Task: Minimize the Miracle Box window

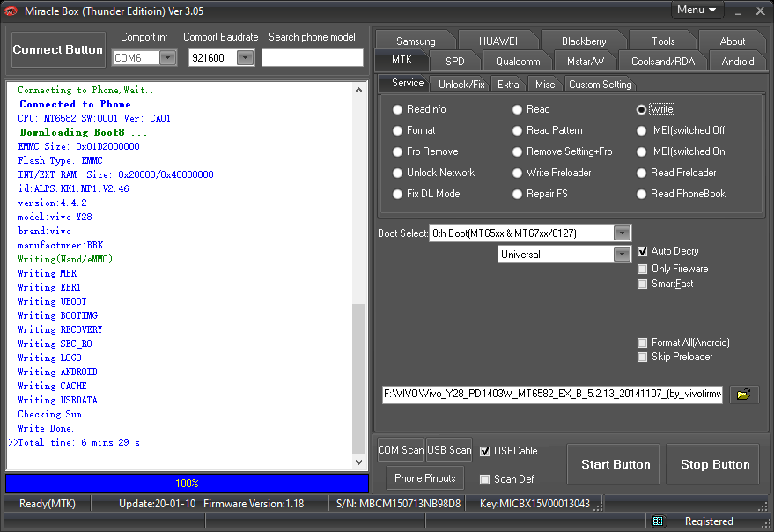Action: click(x=738, y=11)
